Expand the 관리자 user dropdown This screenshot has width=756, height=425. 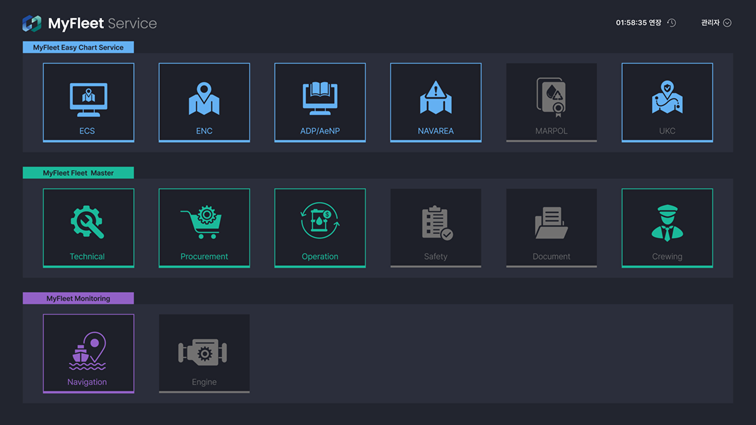click(x=716, y=23)
